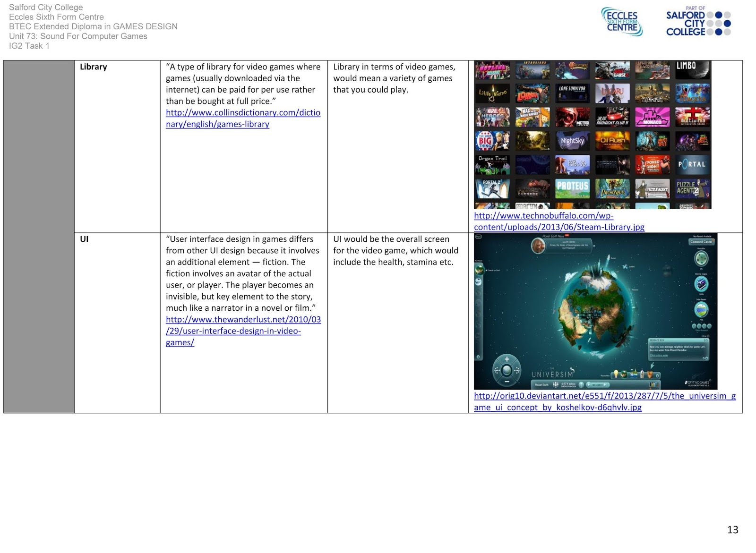
Task: Click header text 'Salford City College'
Action: tap(46, 8)
